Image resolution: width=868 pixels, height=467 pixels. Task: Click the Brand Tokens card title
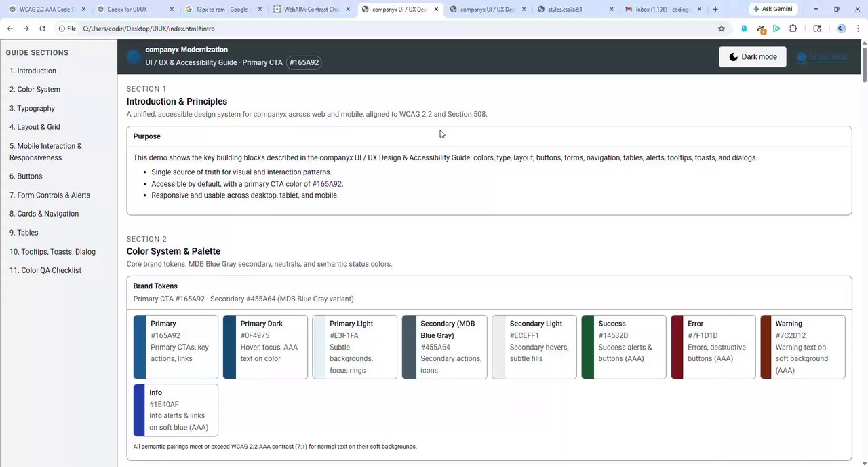[x=155, y=286]
